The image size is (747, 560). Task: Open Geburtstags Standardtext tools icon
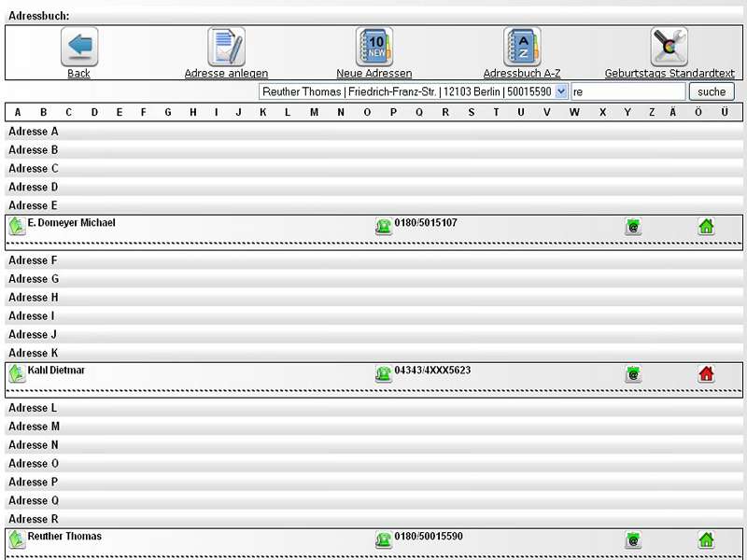pyautogui.click(x=669, y=46)
